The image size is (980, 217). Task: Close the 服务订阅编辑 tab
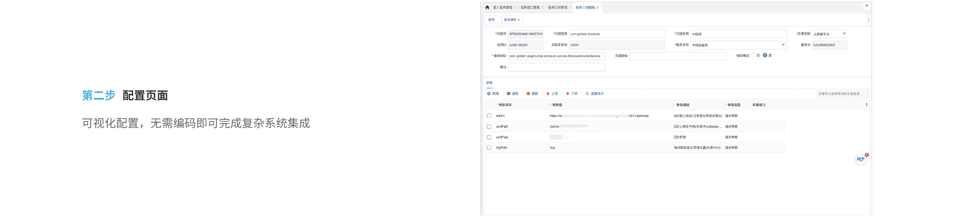597,8
